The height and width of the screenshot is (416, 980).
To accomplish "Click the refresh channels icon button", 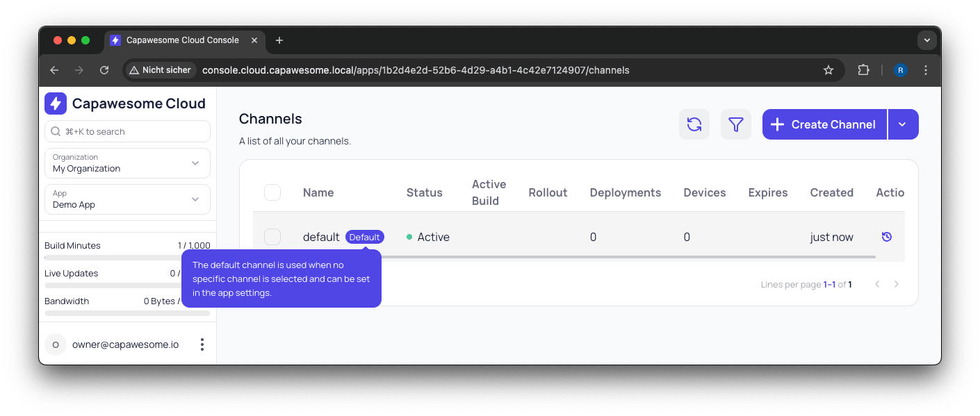I will click(x=694, y=124).
